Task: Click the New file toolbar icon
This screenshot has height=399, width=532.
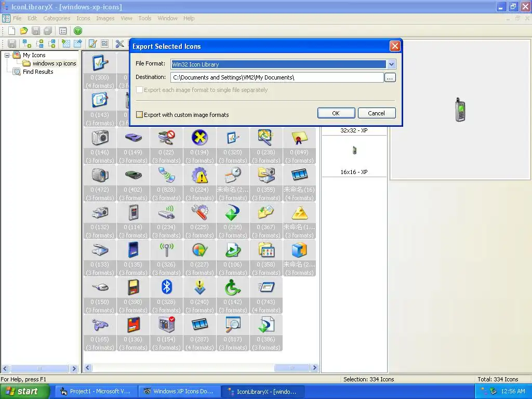Action: click(12, 31)
